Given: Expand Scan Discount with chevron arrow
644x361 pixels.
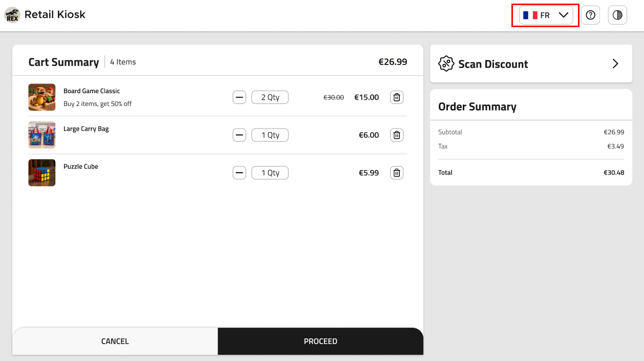Looking at the screenshot, I should click(615, 64).
